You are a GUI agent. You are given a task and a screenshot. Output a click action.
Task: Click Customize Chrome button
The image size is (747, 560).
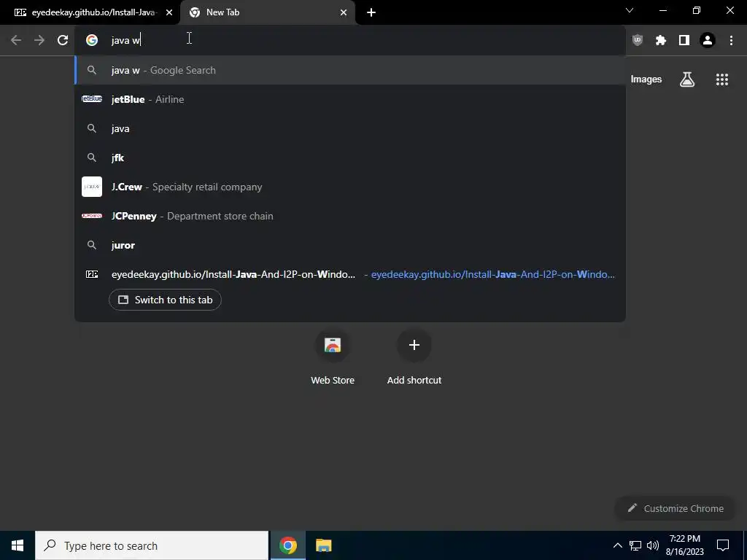675,508
